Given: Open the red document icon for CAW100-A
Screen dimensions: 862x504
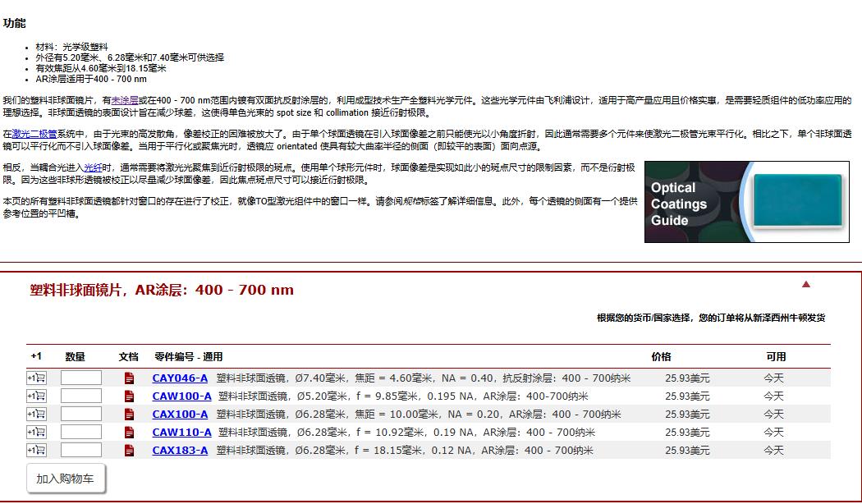Looking at the screenshot, I should pyautogui.click(x=129, y=396).
